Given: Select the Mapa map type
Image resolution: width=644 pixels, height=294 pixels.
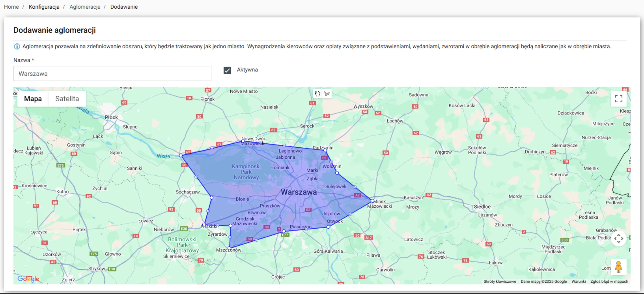Looking at the screenshot, I should click(x=33, y=99).
